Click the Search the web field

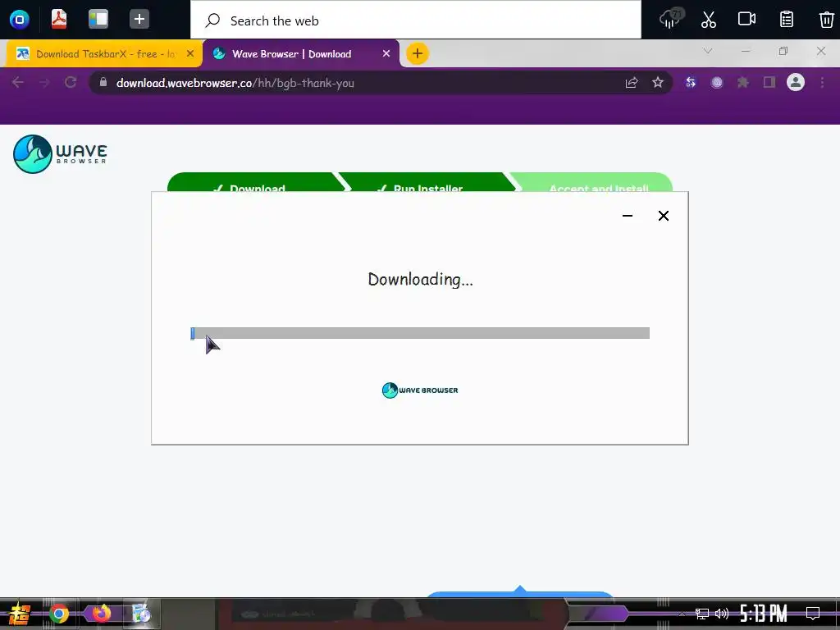[x=416, y=21]
